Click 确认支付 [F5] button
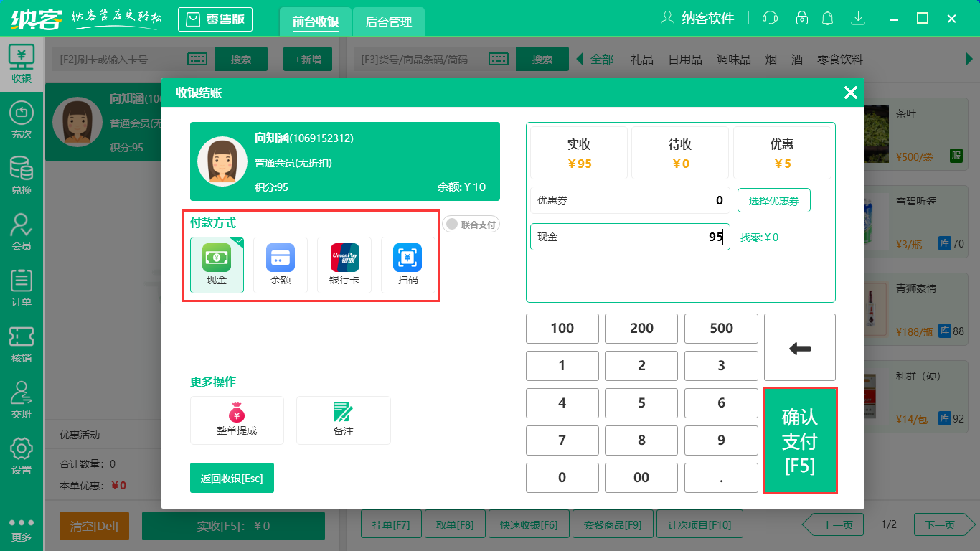980x551 pixels. tap(799, 441)
